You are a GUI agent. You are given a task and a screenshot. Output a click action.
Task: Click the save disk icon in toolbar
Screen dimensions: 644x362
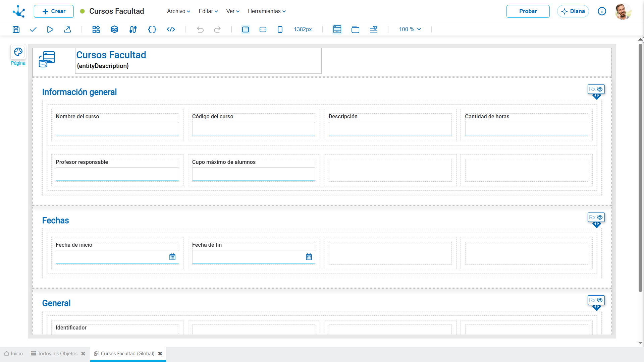click(16, 29)
